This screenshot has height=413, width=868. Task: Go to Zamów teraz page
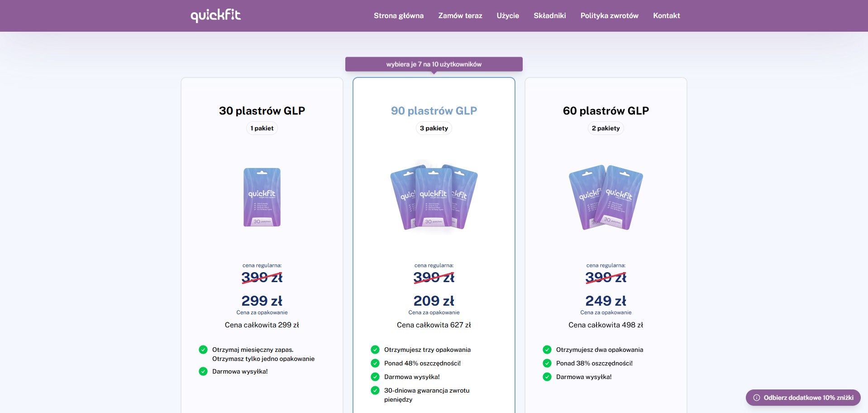point(460,15)
